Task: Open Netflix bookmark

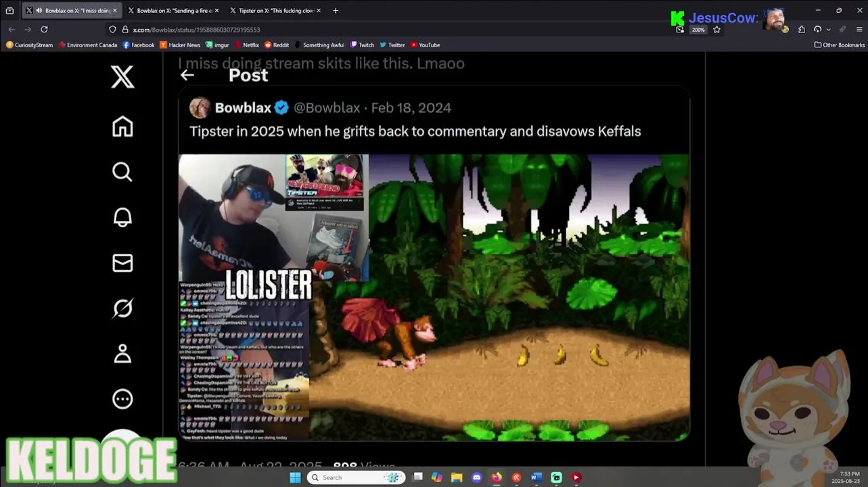Action: click(246, 45)
